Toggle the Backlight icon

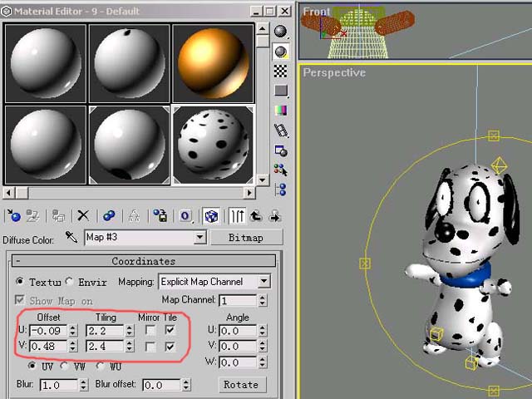pyautogui.click(x=281, y=52)
